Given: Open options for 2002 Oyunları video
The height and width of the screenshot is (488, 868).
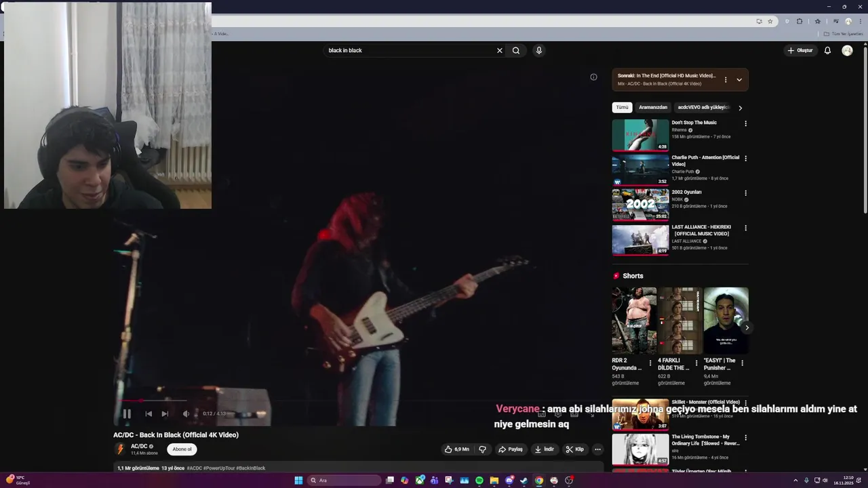Looking at the screenshot, I should [745, 193].
